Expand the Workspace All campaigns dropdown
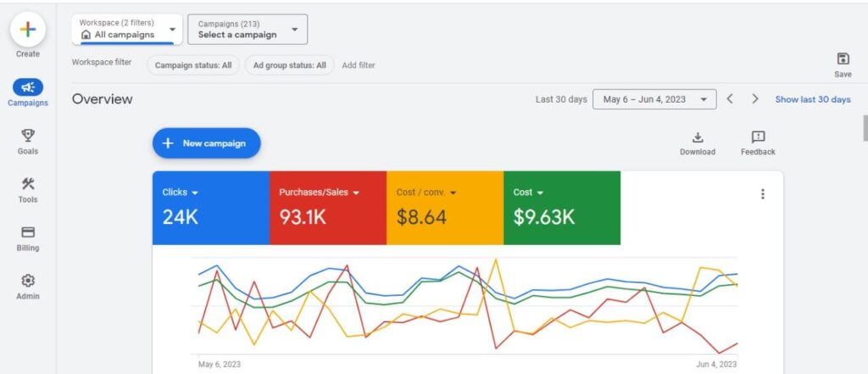 (126, 29)
